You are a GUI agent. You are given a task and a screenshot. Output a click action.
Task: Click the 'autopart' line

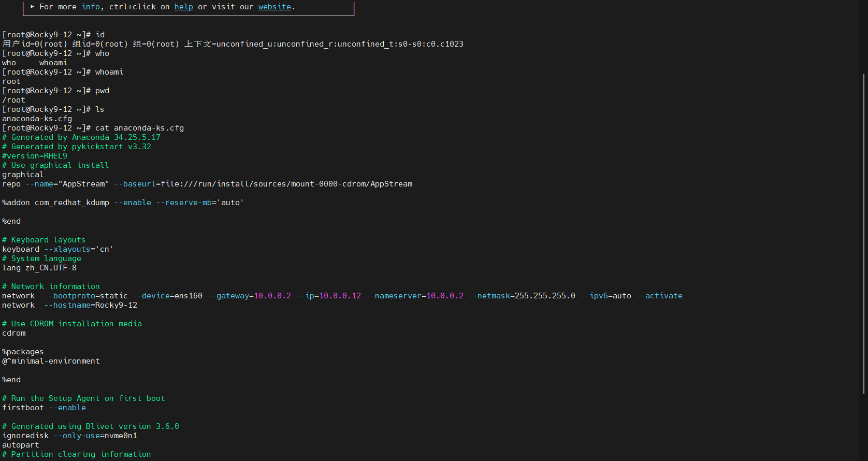tap(21, 445)
